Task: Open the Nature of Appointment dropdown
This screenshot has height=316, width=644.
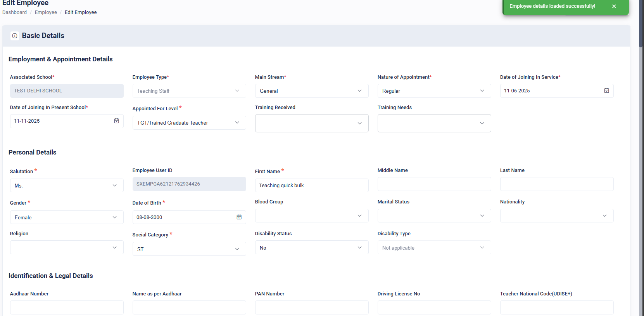Action: [434, 91]
